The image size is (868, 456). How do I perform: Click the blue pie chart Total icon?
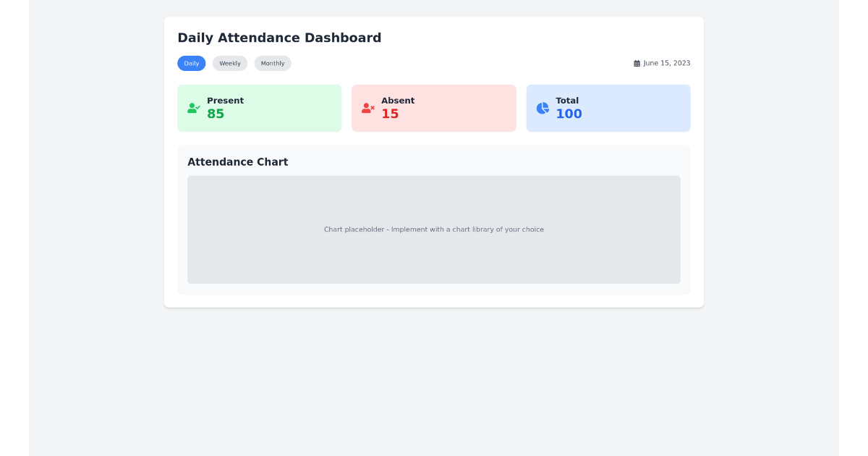coord(542,108)
